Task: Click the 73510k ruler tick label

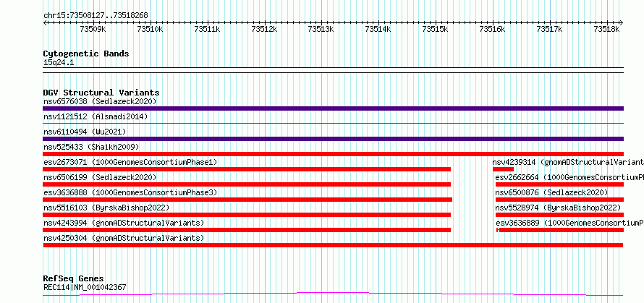Action: coord(151,29)
